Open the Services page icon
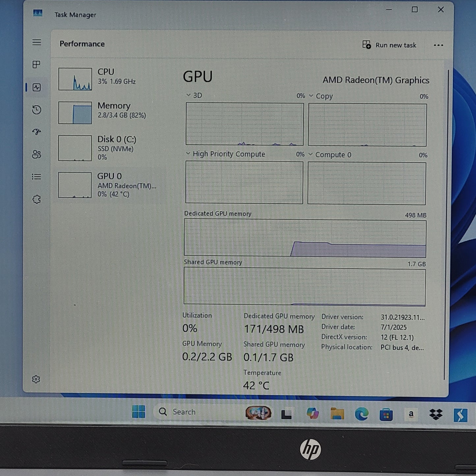 click(x=37, y=199)
